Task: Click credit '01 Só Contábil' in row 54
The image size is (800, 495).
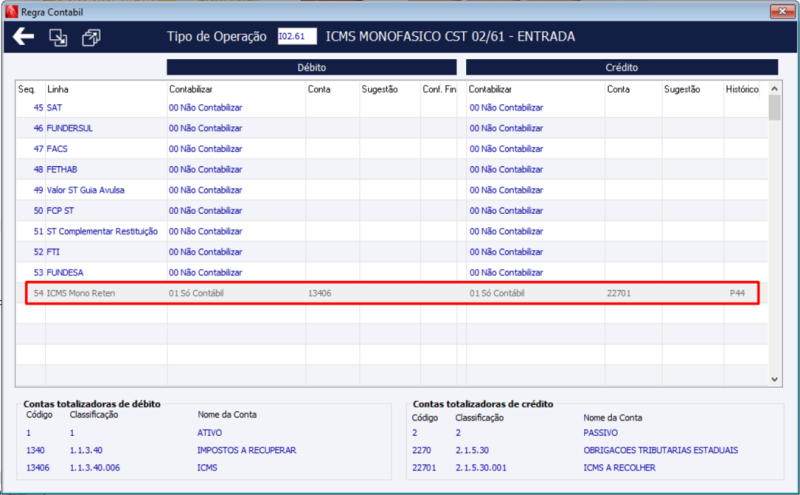Action: [496, 293]
